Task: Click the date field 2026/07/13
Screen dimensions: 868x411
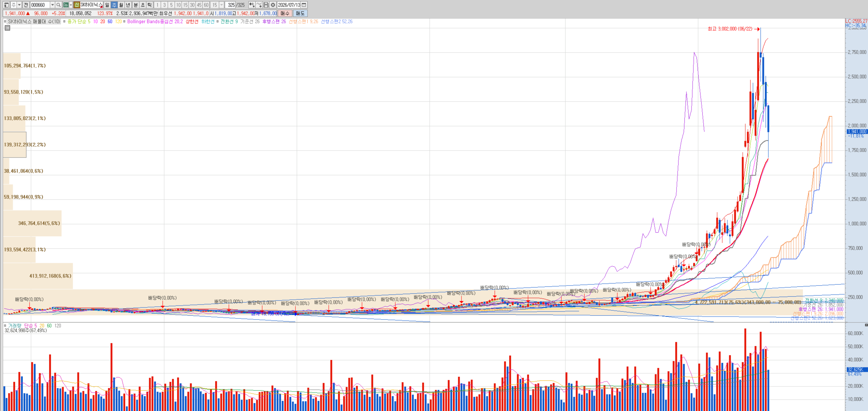Action: click(289, 5)
